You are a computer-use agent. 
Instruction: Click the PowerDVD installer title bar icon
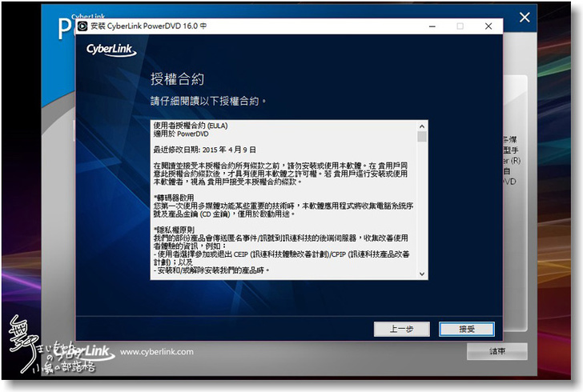(82, 26)
